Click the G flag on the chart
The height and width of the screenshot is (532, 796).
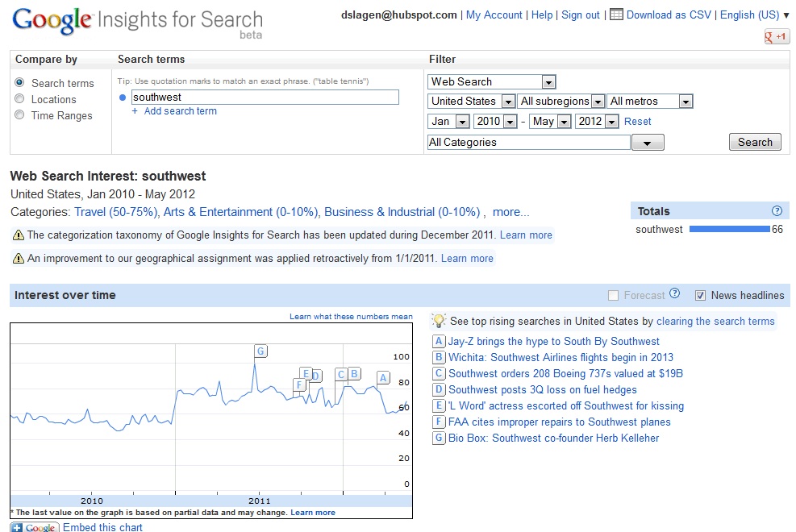[260, 351]
